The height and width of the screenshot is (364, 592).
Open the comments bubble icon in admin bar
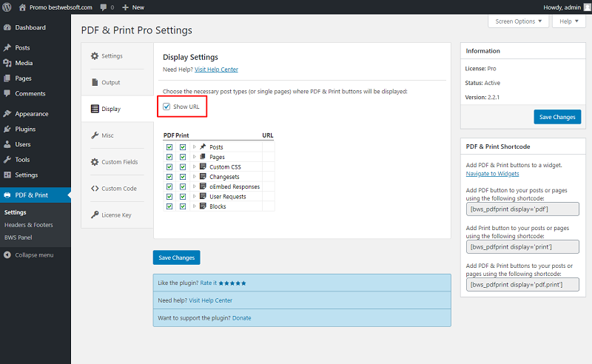click(104, 7)
